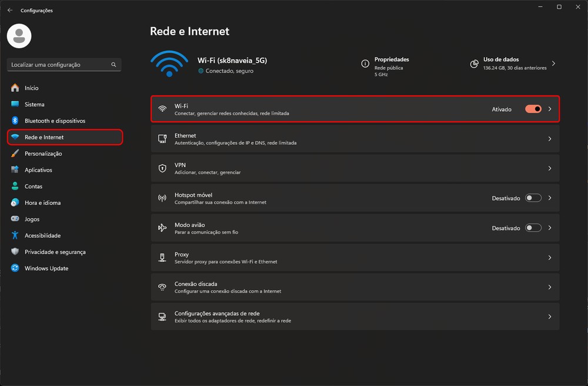
Task: Click the Modo avião airplane icon
Action: (x=162, y=228)
